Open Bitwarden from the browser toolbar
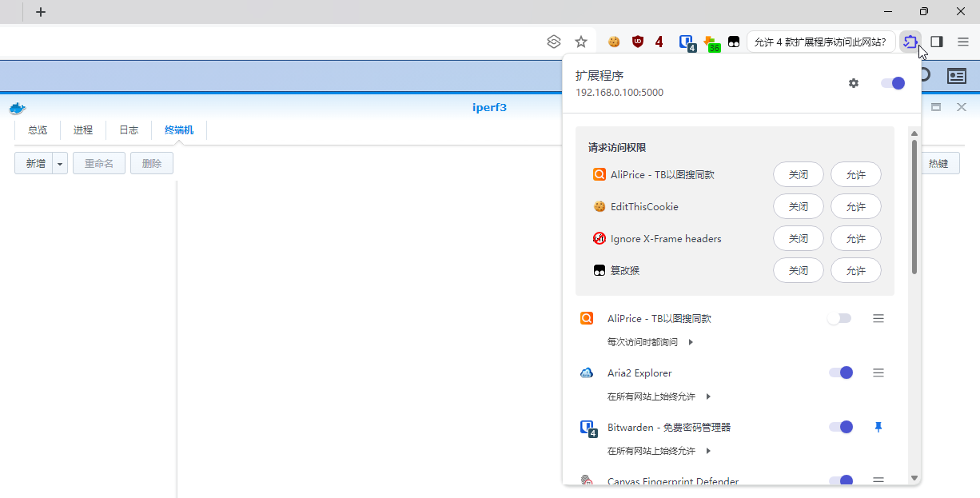The image size is (980, 498). [687, 42]
